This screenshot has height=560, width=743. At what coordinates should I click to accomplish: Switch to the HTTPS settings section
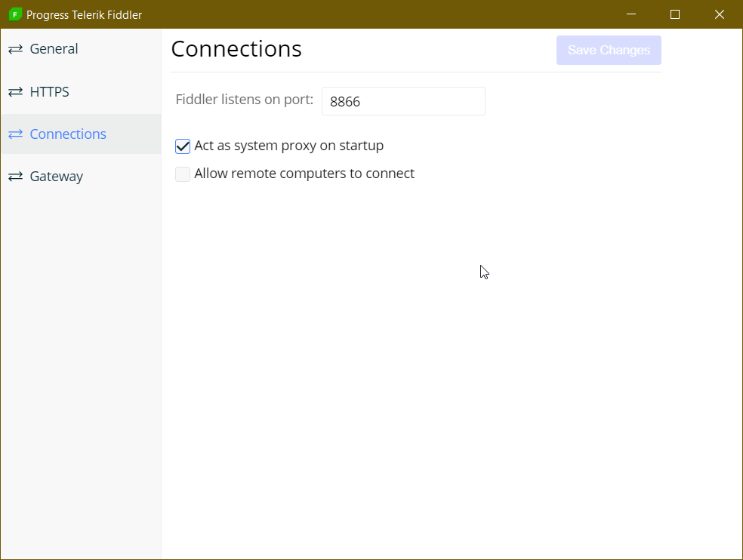(49, 92)
